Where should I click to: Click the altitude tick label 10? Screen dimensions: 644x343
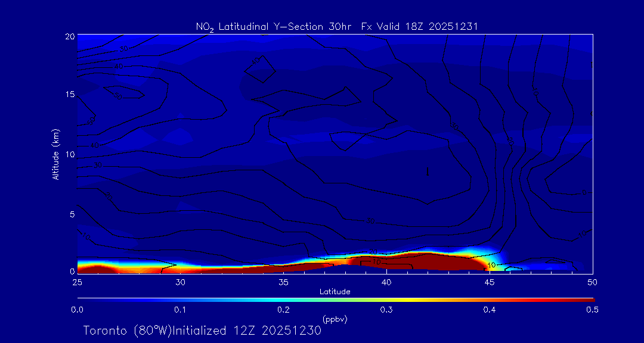click(70, 155)
